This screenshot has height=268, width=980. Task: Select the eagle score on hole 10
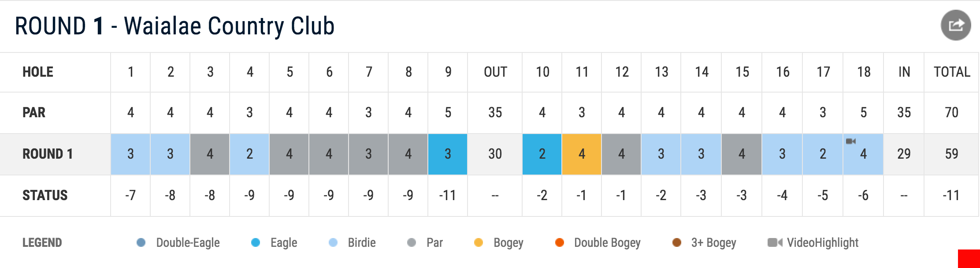[542, 154]
